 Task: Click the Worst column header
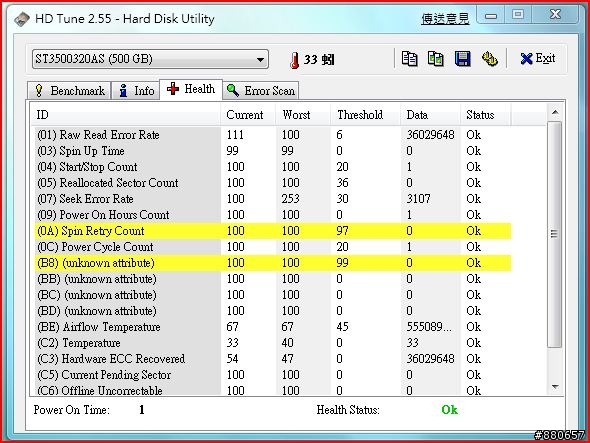(x=303, y=115)
